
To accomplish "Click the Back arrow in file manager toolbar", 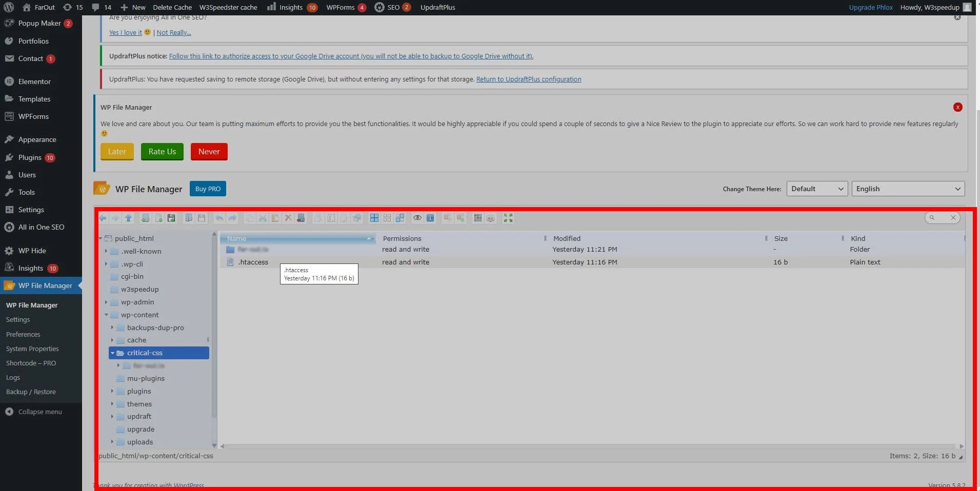I will 103,218.
